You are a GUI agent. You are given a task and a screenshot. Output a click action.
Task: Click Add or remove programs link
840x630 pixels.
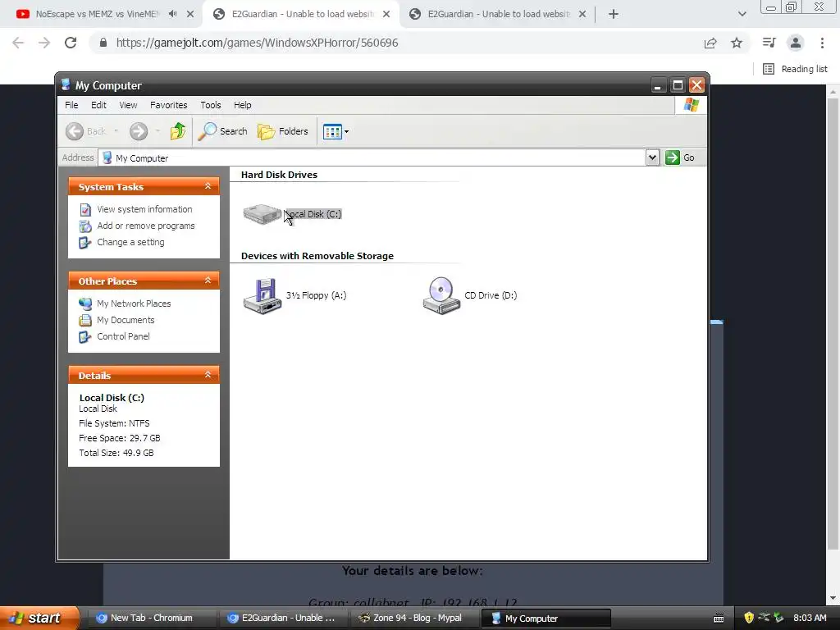(x=146, y=226)
